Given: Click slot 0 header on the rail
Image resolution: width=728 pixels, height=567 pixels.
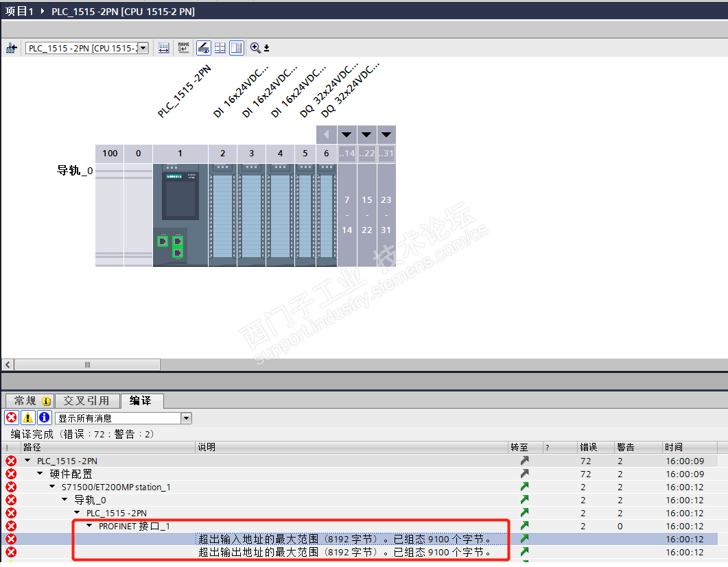Looking at the screenshot, I should 139,154.
